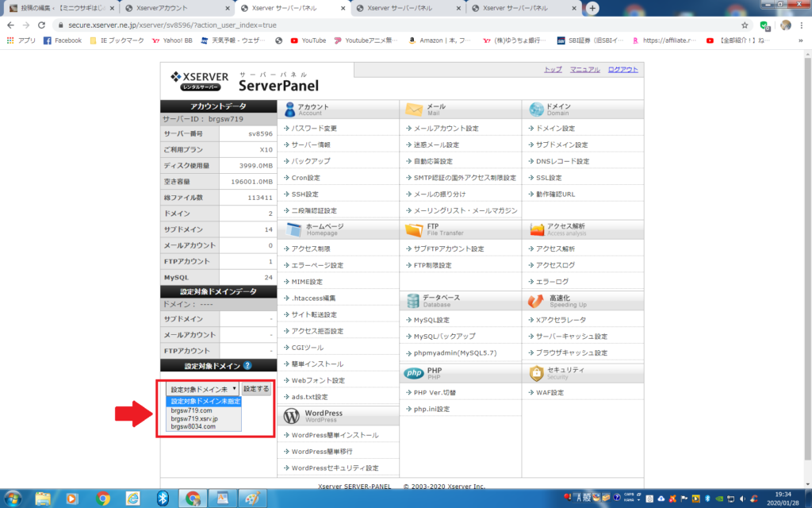The width and height of the screenshot is (812, 508).
Task: Click the Bluetooth icon in taskbar
Action: point(161,498)
